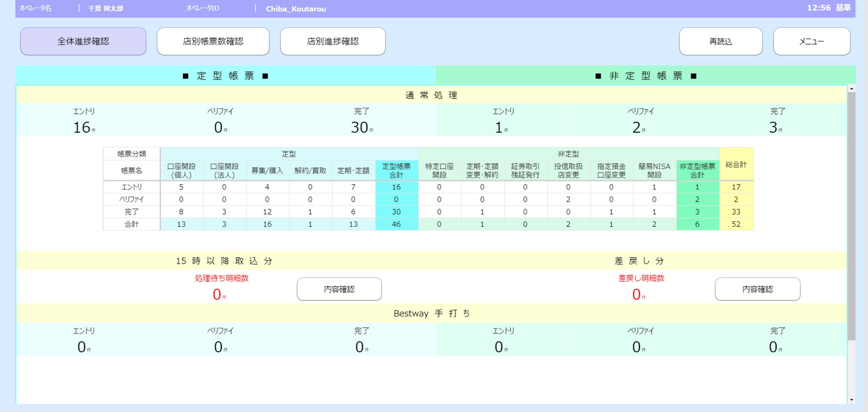Click 内容確認 beside 差戻し明細数
This screenshot has height=412, width=868.
758,289
